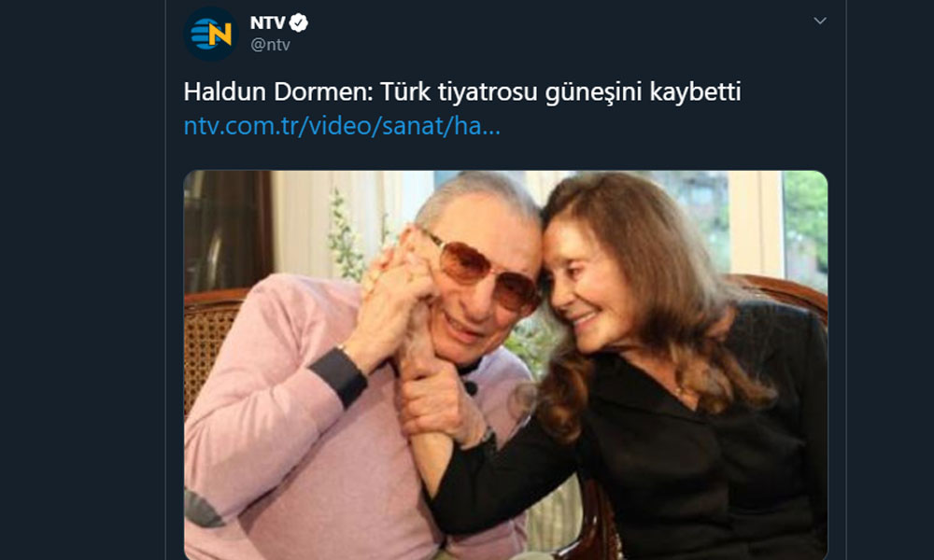Expand the tweet options chevron
Screen dimensions: 934x560
820,21
